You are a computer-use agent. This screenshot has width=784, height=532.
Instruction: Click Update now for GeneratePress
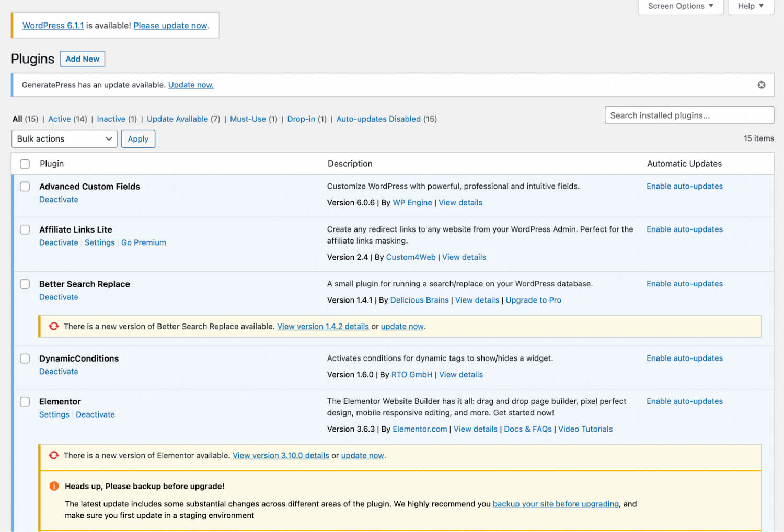(191, 85)
